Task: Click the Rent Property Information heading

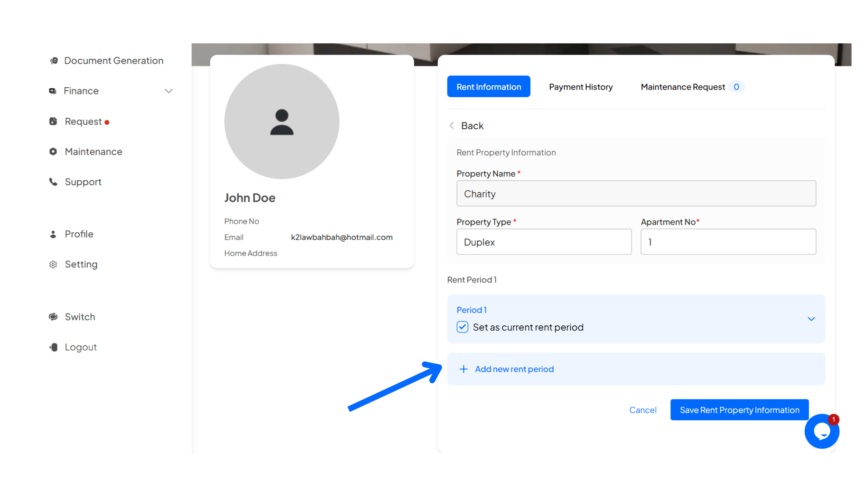Action: tap(506, 153)
